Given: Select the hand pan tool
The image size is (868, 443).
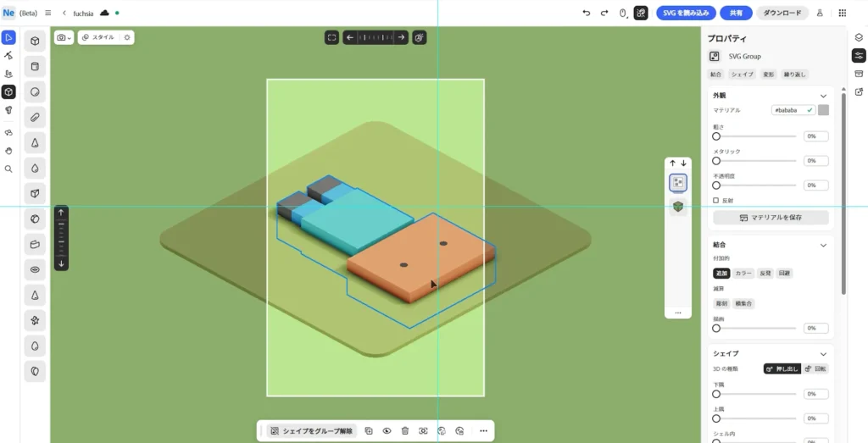Looking at the screenshot, I should [8, 151].
